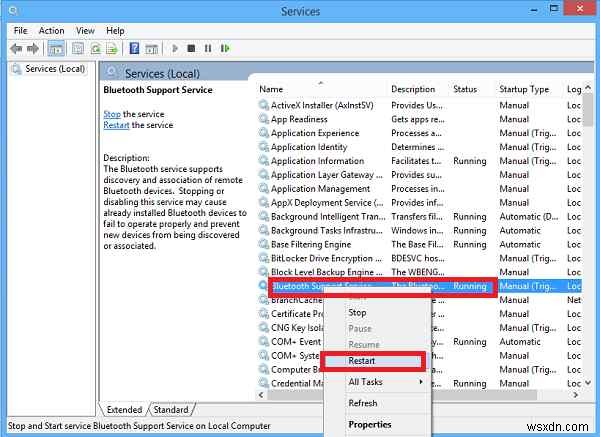The width and height of the screenshot is (600, 437).
Task: Click the Export List toolbar icon
Action: 112,49
